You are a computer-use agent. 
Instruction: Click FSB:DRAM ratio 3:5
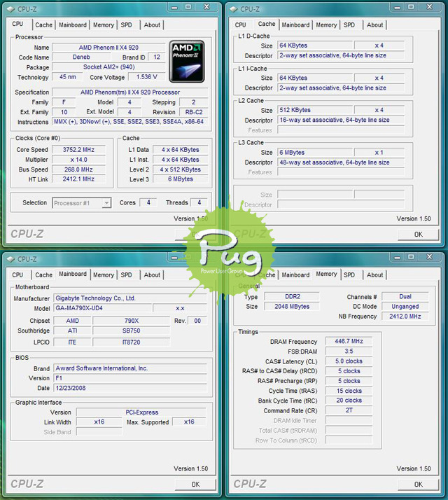tap(349, 351)
